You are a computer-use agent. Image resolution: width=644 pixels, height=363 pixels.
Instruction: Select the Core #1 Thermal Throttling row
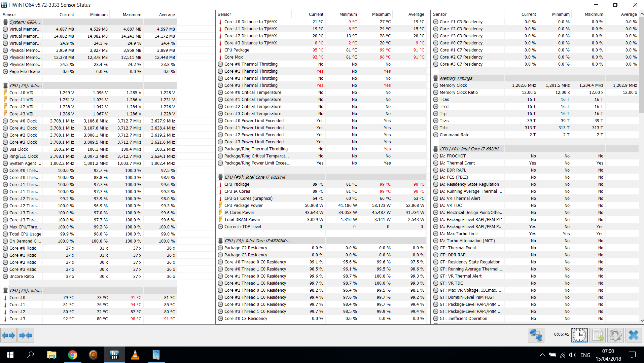coord(321,71)
